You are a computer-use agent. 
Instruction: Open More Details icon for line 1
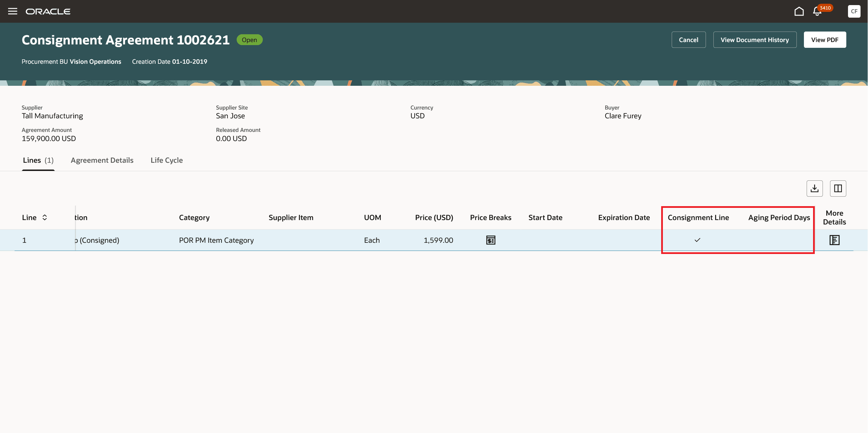click(834, 240)
